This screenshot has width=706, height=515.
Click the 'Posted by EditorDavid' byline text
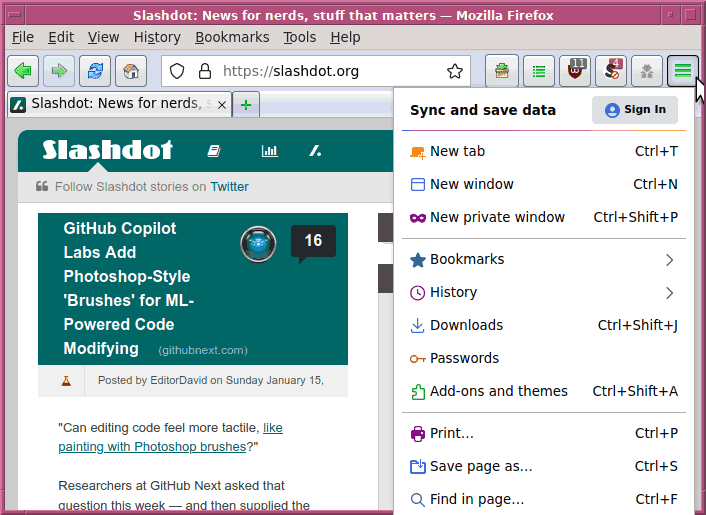tap(211, 380)
